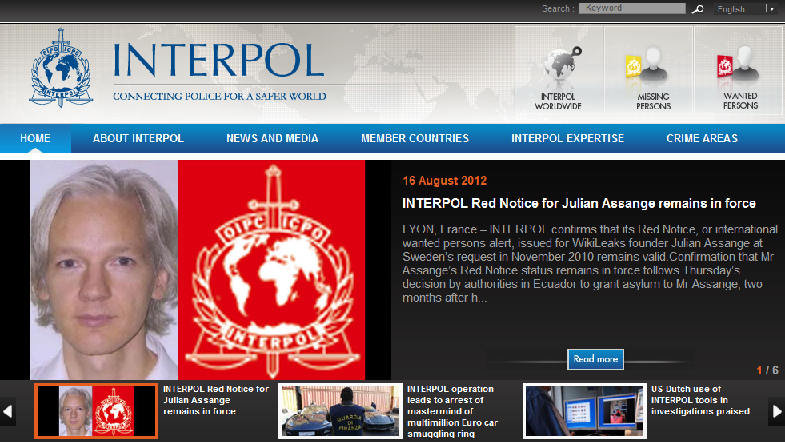
Task: Open the Wanted Persons icon
Action: tap(739, 70)
